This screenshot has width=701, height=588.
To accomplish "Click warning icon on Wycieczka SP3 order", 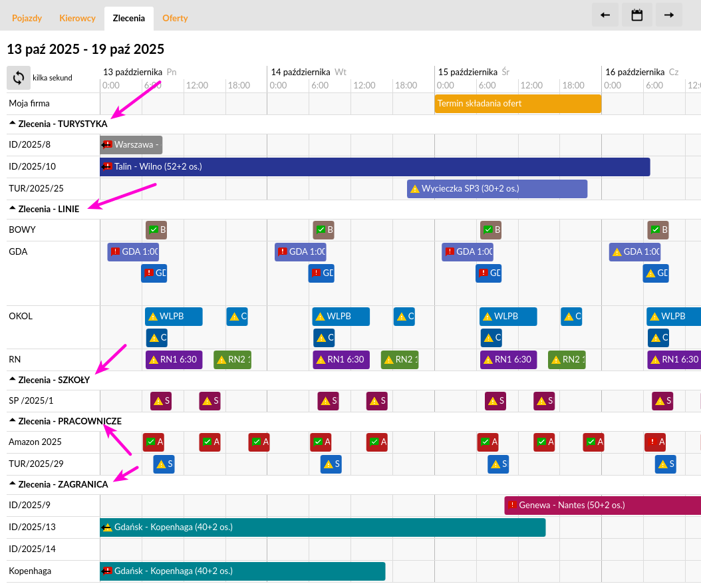I will click(414, 189).
